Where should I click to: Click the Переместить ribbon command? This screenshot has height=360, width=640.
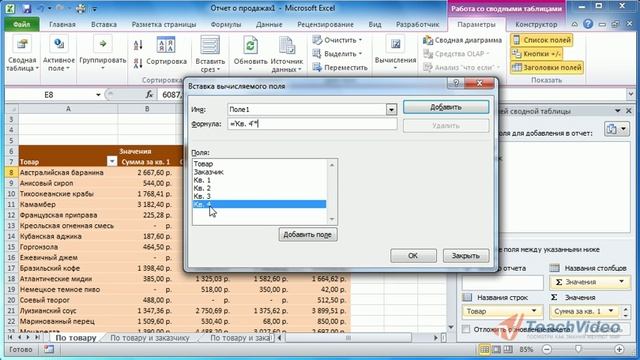340,67
